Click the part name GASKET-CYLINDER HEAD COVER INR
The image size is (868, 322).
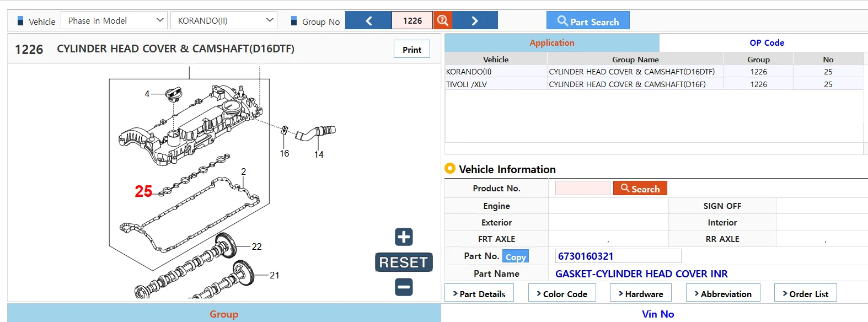pos(641,273)
